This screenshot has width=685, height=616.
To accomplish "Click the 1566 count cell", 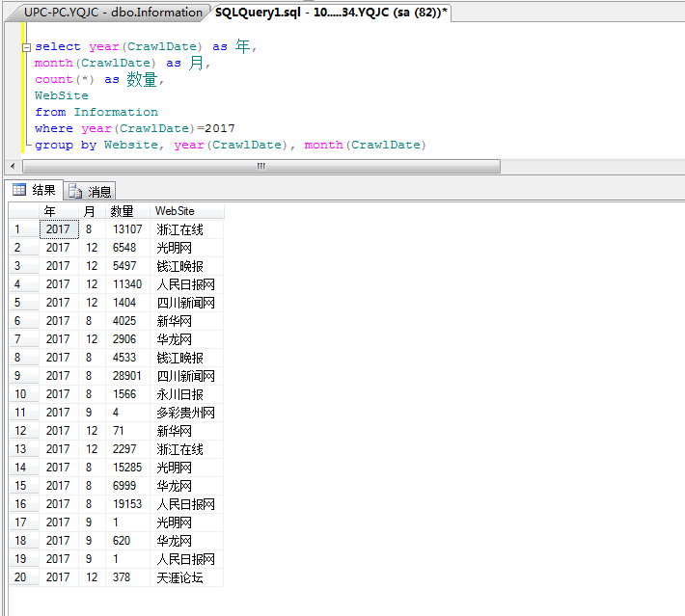I will 127,394.
